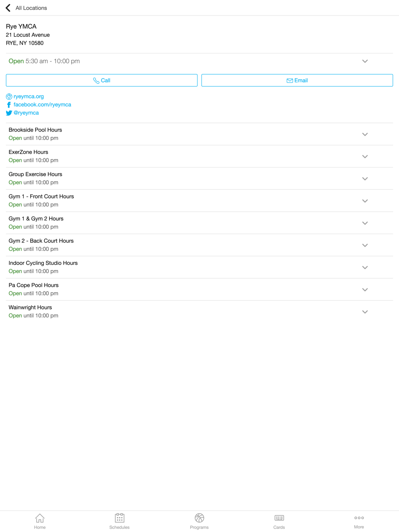
Task: Expand ExerZone Hours chevron
Action: pos(365,156)
